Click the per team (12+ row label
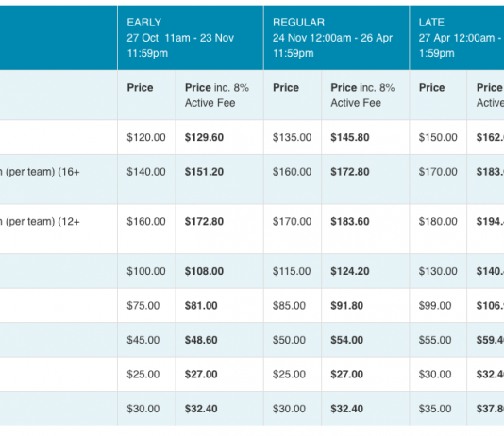Screen dimensions: 504x436 tap(40, 222)
